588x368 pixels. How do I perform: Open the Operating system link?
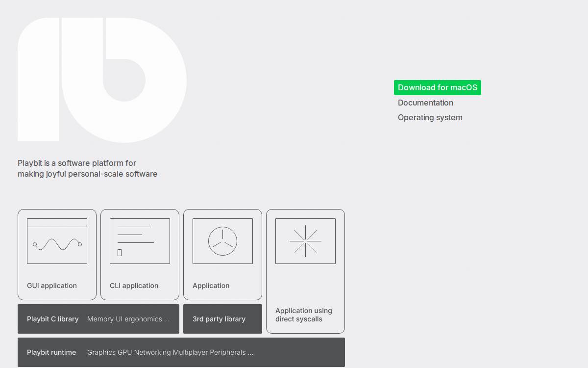point(430,117)
